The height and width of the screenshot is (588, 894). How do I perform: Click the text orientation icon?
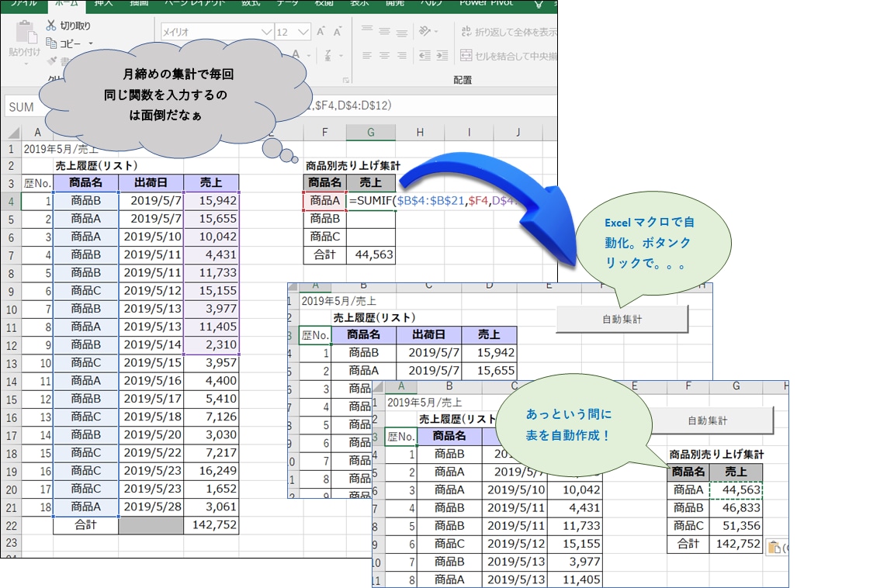[x=424, y=31]
